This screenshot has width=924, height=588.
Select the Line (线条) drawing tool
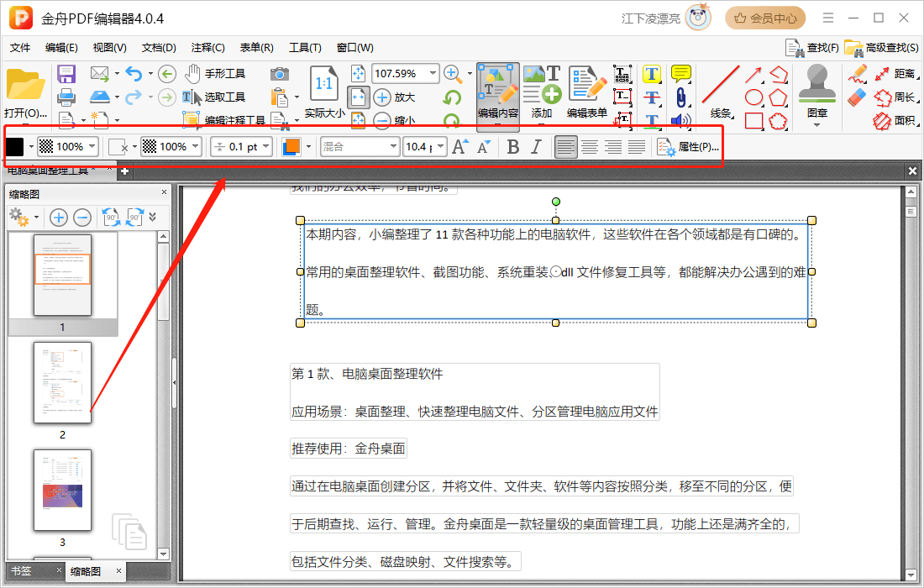coord(721,93)
